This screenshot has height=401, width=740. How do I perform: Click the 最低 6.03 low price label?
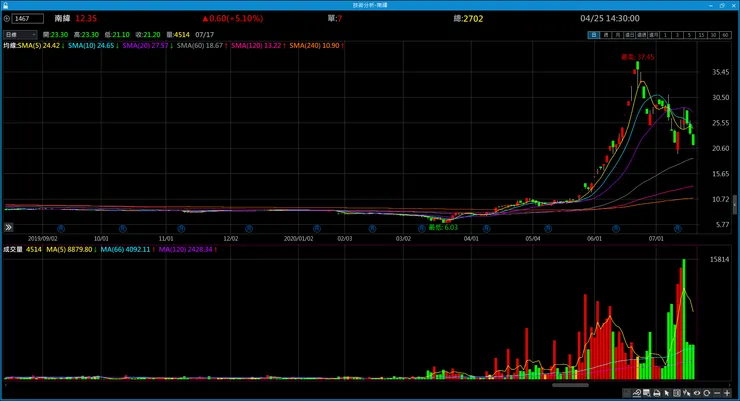coord(443,227)
